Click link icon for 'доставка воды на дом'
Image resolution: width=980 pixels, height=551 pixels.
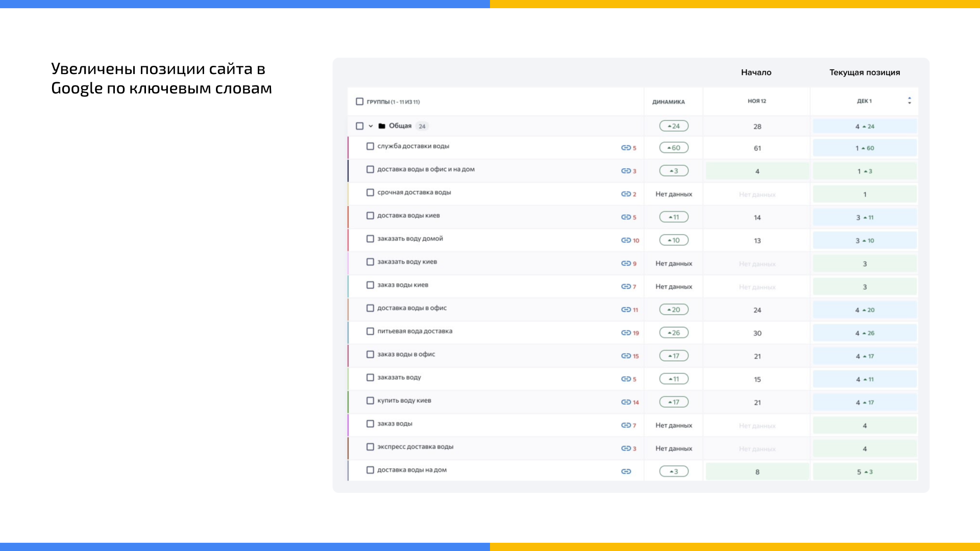626,471
